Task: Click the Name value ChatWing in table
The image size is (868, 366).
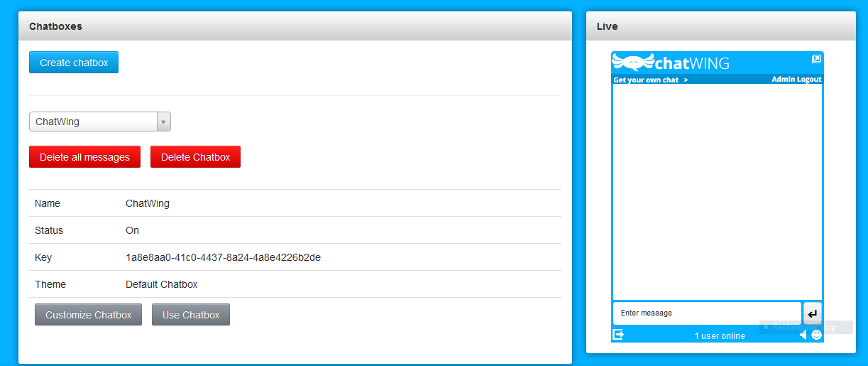Action: pyautogui.click(x=148, y=203)
